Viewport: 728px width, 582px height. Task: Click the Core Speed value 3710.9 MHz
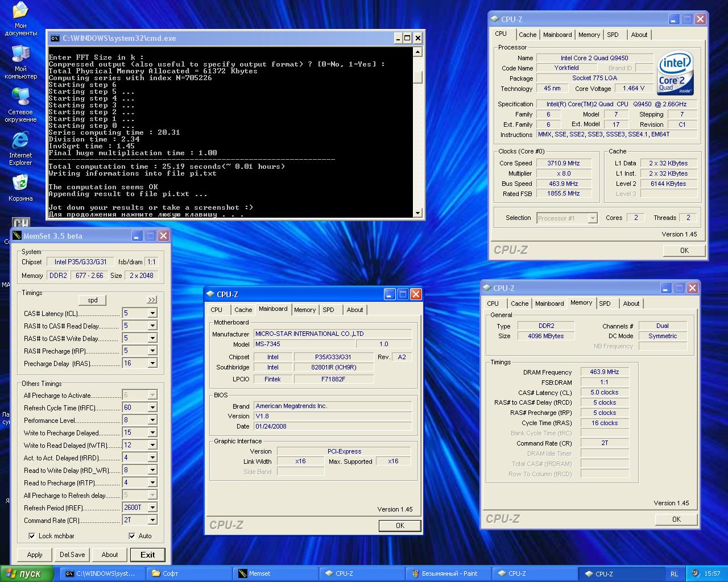click(564, 164)
